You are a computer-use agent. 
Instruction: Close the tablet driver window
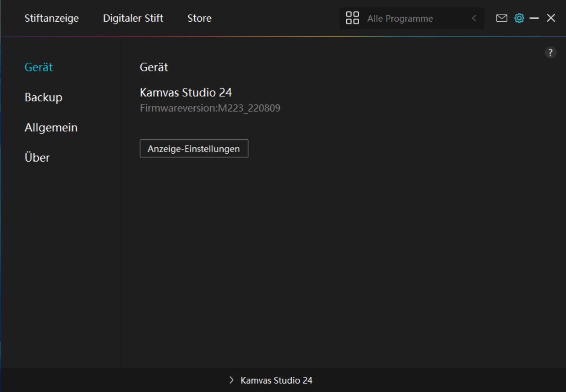pos(551,18)
